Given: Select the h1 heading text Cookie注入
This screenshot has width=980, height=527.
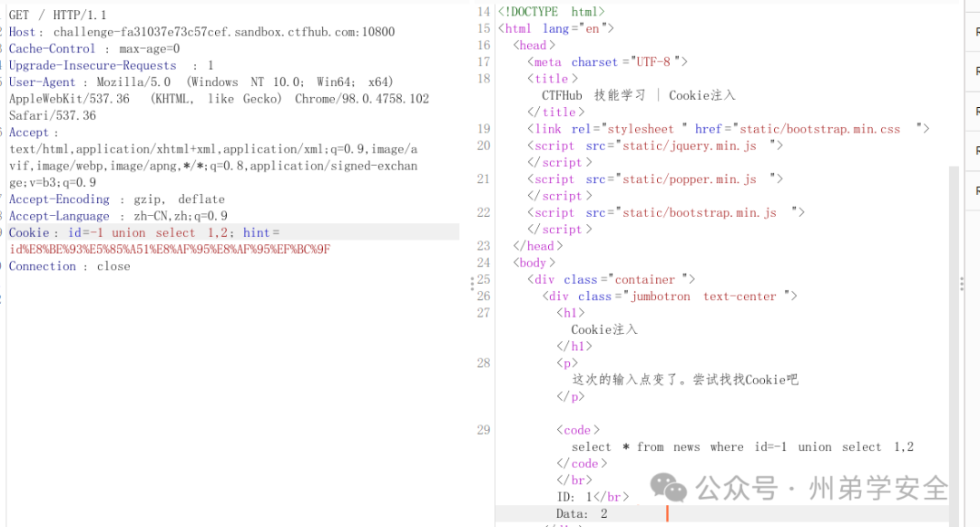Looking at the screenshot, I should click(604, 329).
